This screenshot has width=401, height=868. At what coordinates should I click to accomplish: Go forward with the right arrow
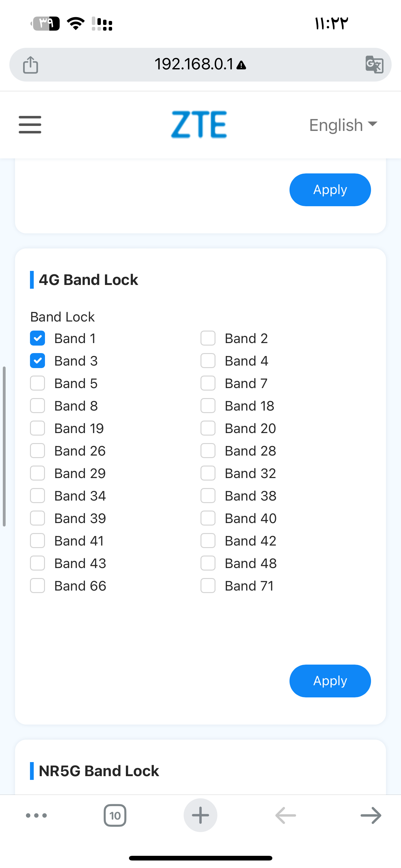[371, 816]
